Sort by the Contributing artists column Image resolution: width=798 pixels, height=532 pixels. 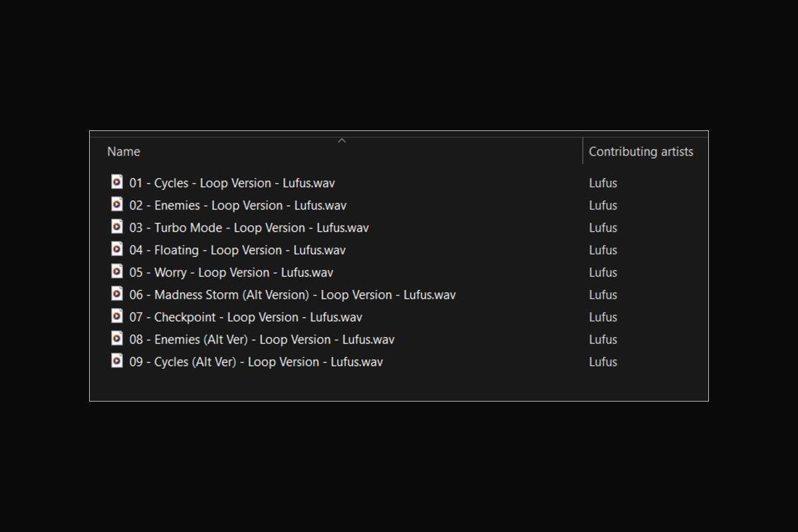[640, 152]
